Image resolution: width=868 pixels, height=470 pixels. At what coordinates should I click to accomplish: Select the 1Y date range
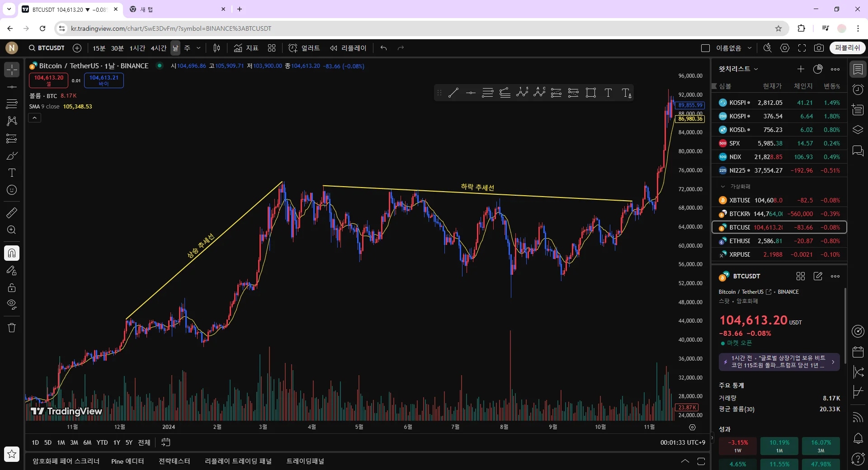117,442
